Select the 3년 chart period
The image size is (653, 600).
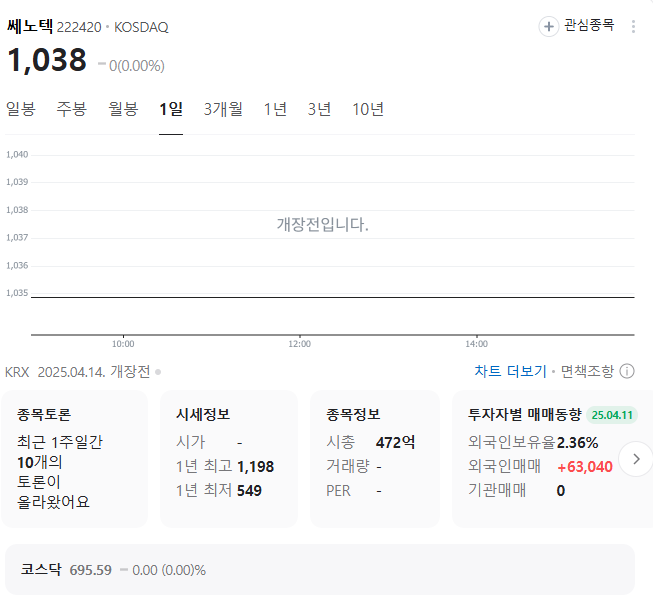pos(319,109)
